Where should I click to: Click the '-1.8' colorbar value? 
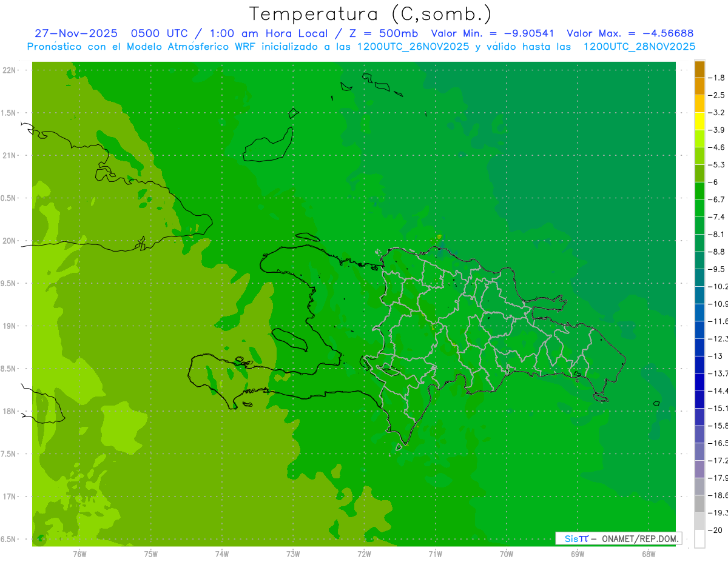tap(716, 78)
